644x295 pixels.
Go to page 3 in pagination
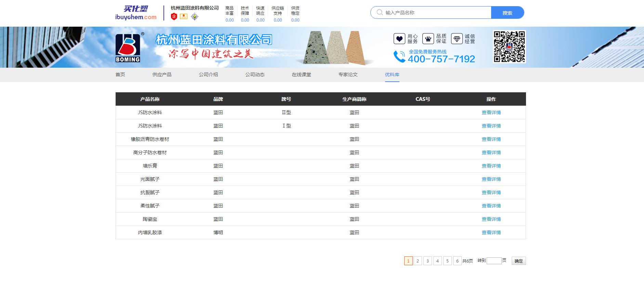click(x=428, y=261)
